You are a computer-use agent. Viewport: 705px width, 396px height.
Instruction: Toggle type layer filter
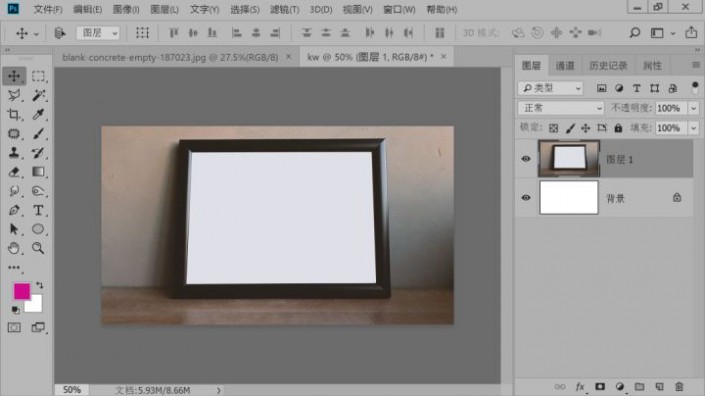[x=637, y=88]
